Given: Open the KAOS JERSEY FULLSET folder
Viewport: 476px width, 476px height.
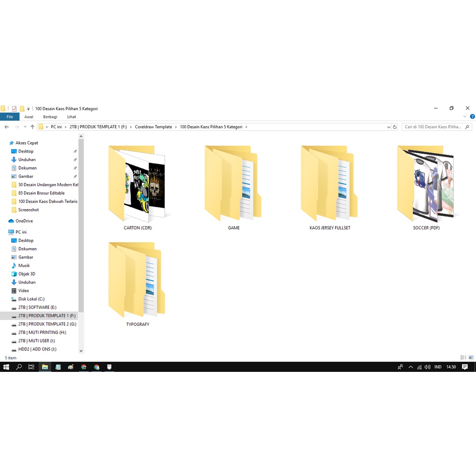Looking at the screenshot, I should tap(330, 184).
